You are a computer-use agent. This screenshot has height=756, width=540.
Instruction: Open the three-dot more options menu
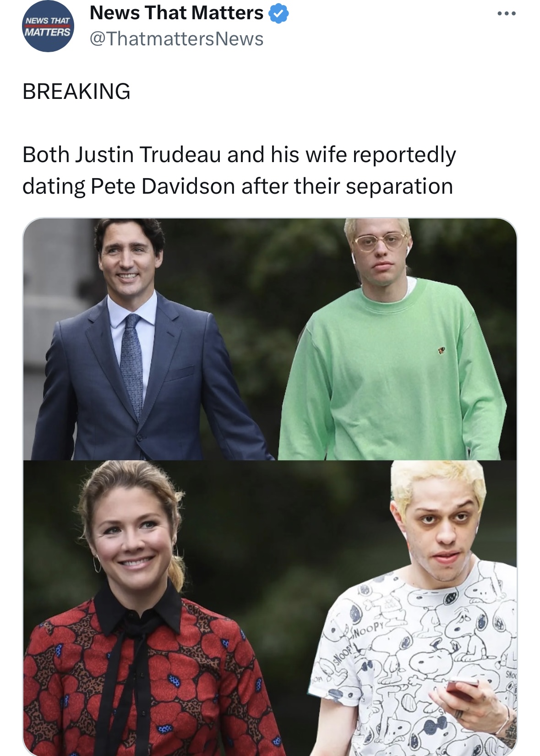[x=507, y=14]
